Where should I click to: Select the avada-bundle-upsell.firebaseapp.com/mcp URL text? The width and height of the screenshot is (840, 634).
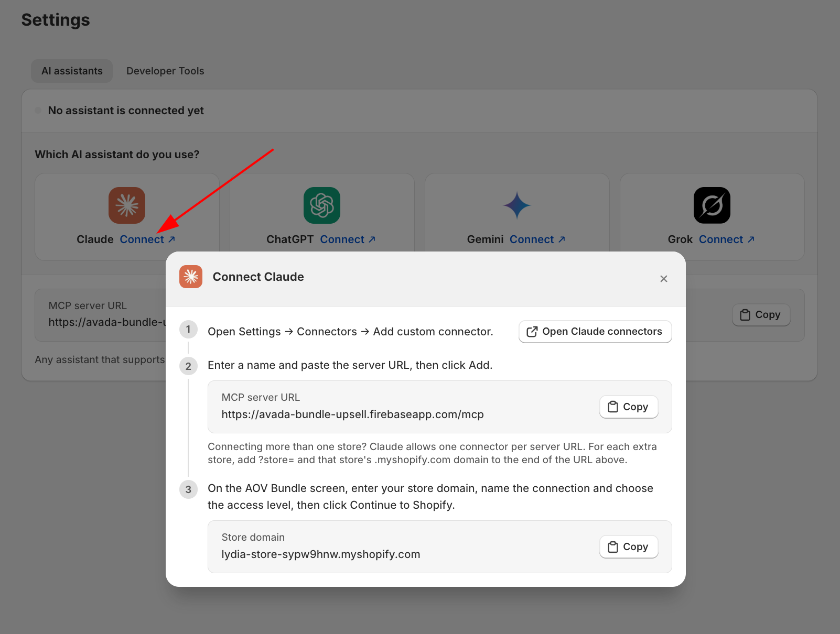point(352,414)
